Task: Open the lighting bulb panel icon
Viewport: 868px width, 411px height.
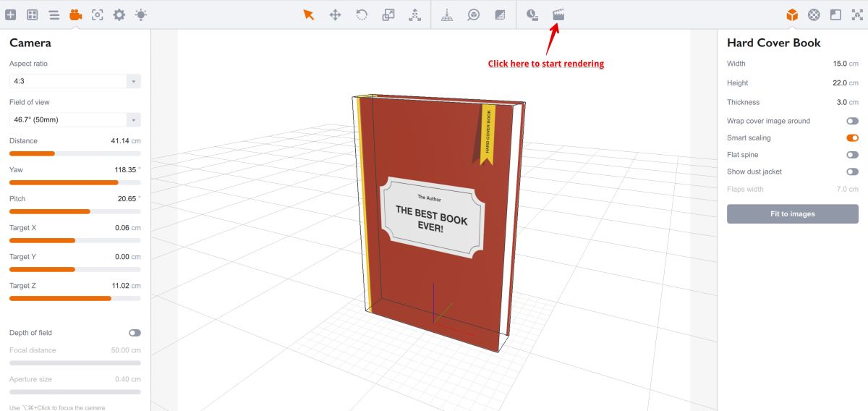Action: pyautogui.click(x=141, y=14)
